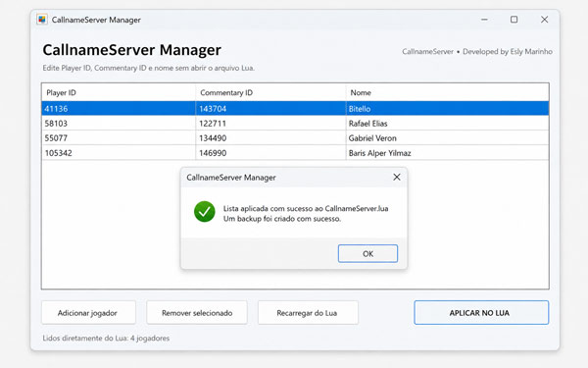Maximize the CallnameServer Manager window

tap(514, 20)
